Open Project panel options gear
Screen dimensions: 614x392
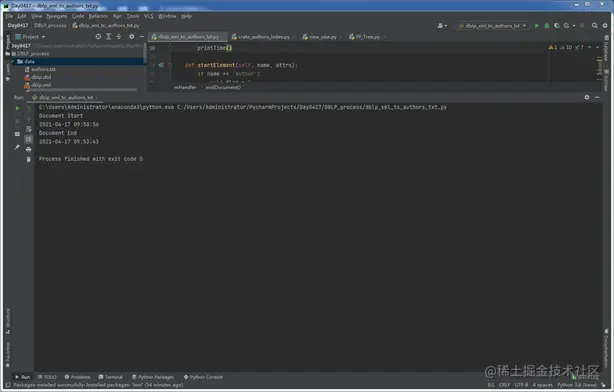click(132, 36)
